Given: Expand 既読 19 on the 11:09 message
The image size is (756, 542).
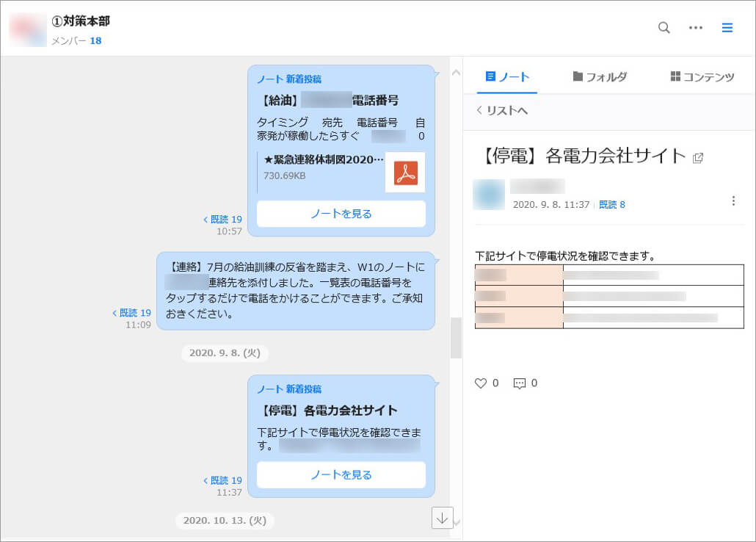Looking at the screenshot, I should (x=132, y=312).
